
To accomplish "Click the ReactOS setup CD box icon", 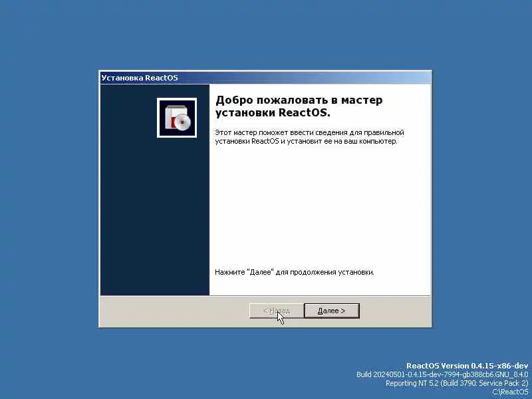I will (x=177, y=118).
